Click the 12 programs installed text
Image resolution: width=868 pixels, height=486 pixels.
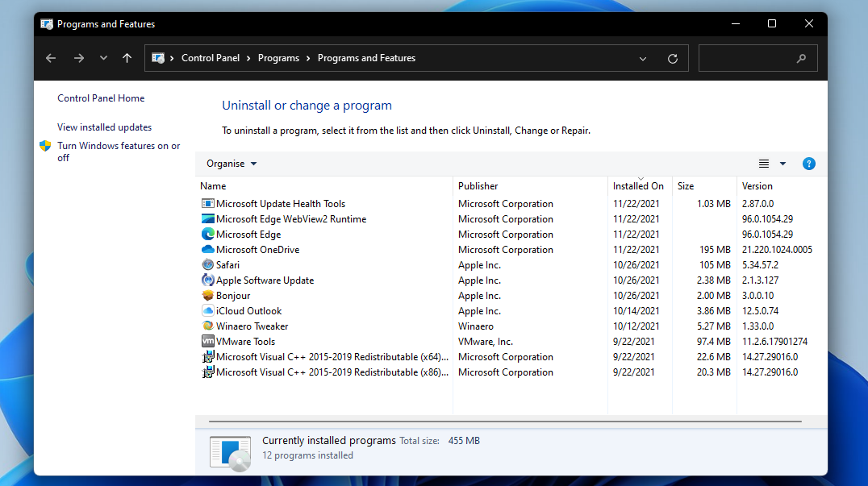[308, 455]
